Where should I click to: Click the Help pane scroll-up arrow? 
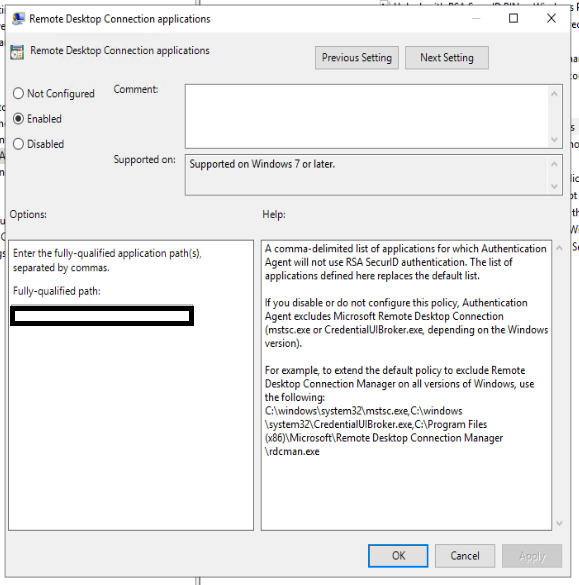(559, 248)
